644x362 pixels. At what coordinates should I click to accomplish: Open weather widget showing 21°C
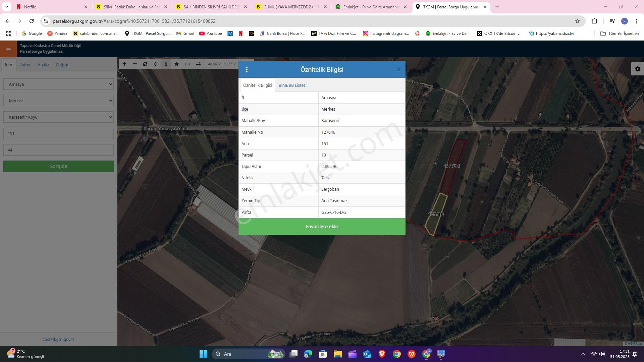pyautogui.click(x=25, y=354)
